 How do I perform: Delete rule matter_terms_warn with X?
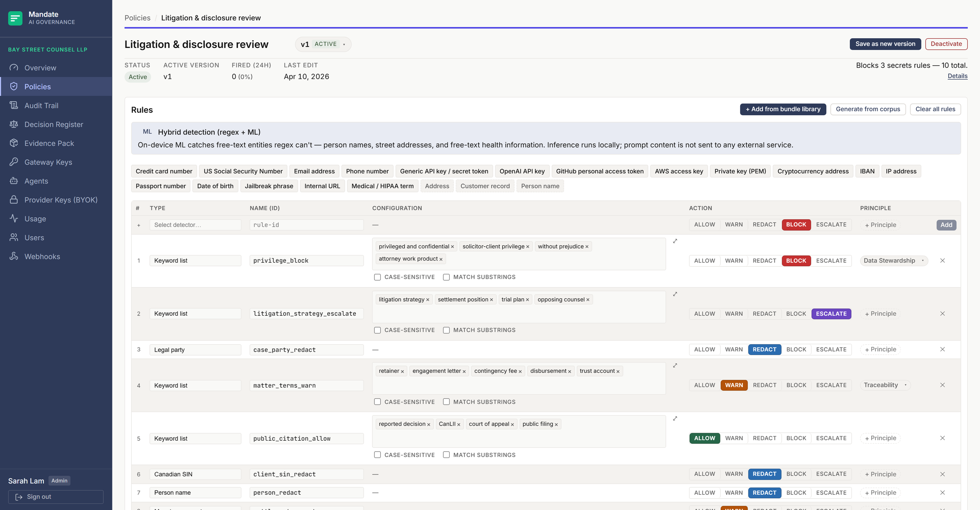click(x=942, y=385)
